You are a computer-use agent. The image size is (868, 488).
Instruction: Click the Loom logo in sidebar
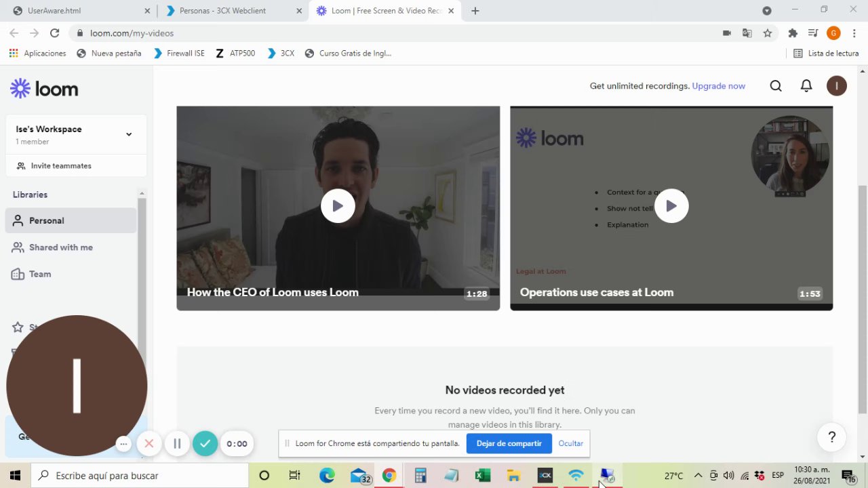pos(44,89)
